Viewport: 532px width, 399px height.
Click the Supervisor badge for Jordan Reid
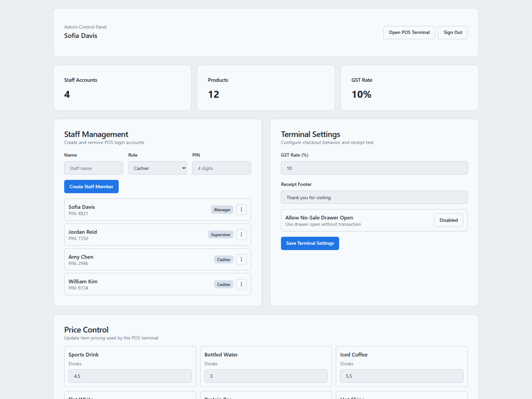(x=221, y=234)
